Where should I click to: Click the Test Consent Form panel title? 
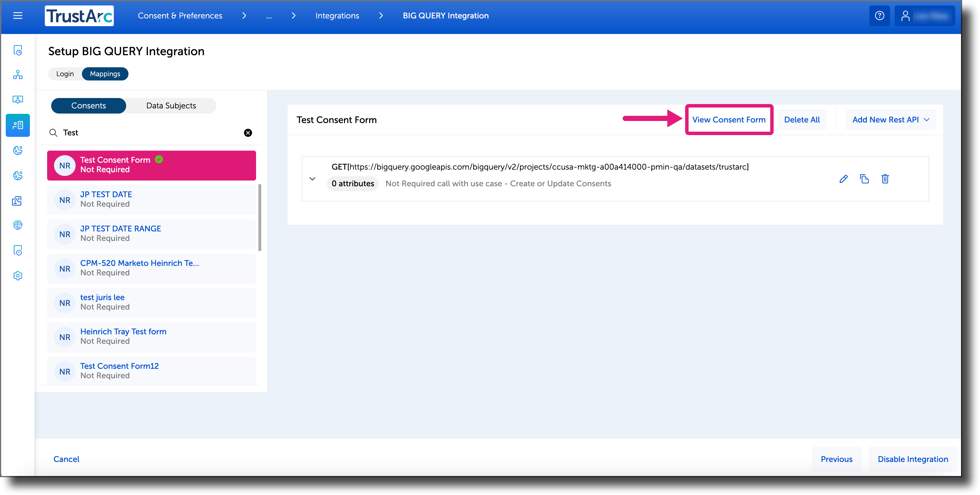(x=336, y=120)
